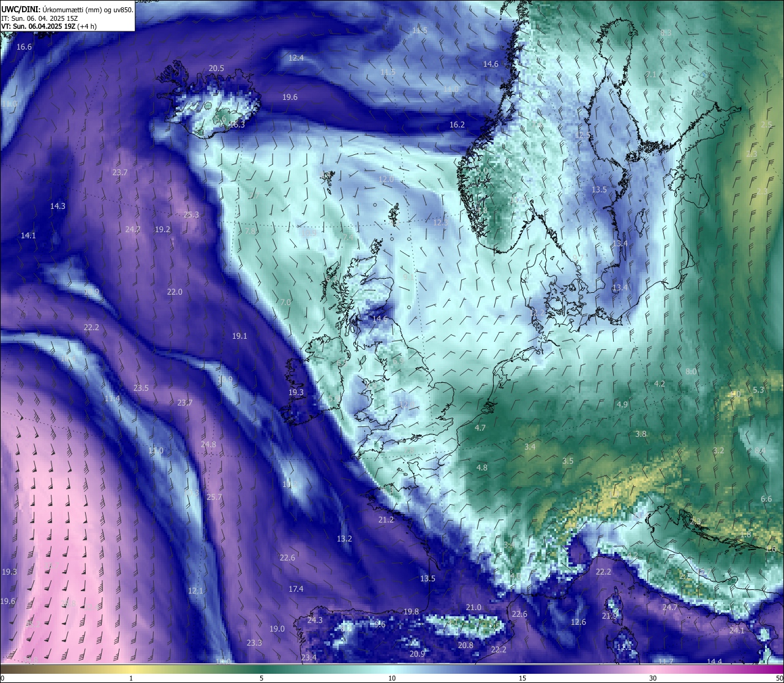This screenshot has width=784, height=683.
Task: Click the map value '8.0'
Action: (x=691, y=371)
